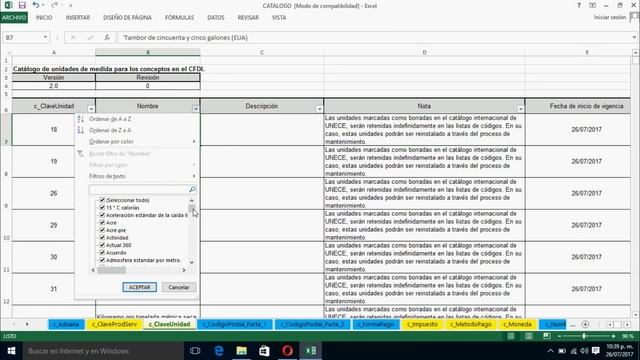
Task: Open the Action Center notification icon
Action: point(596,351)
